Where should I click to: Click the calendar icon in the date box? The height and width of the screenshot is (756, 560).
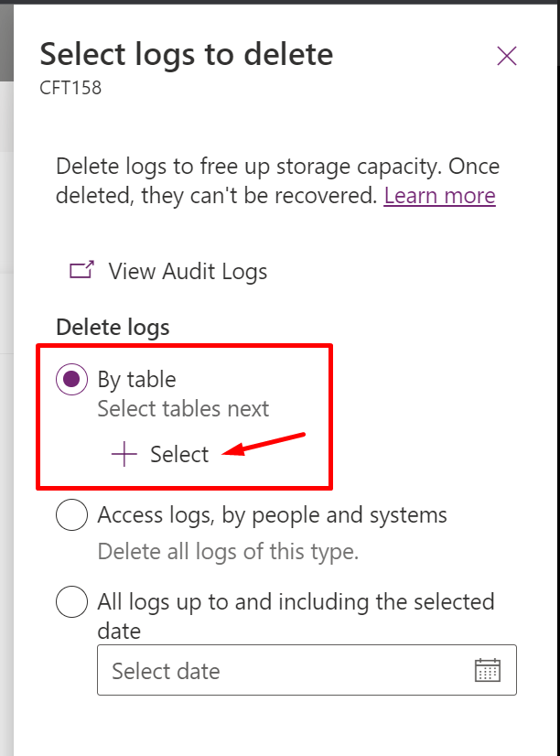pos(486,670)
